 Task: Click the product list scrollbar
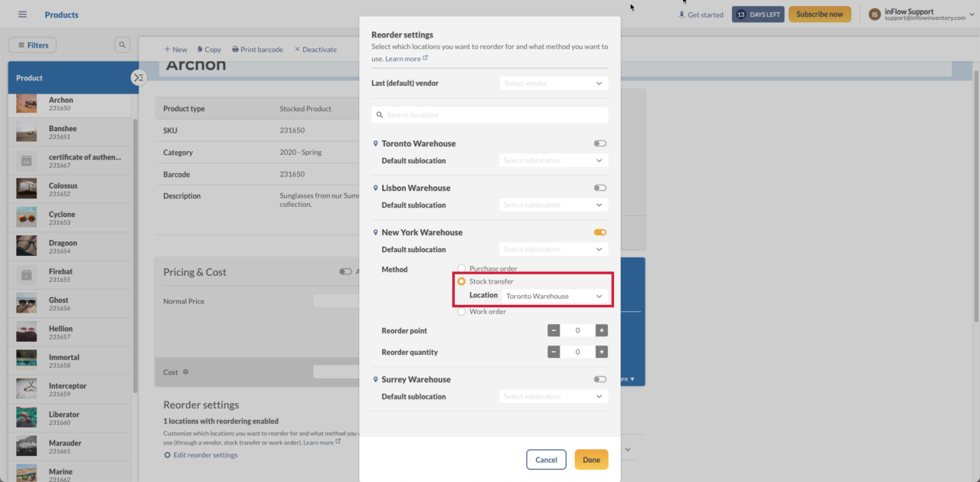click(136, 255)
